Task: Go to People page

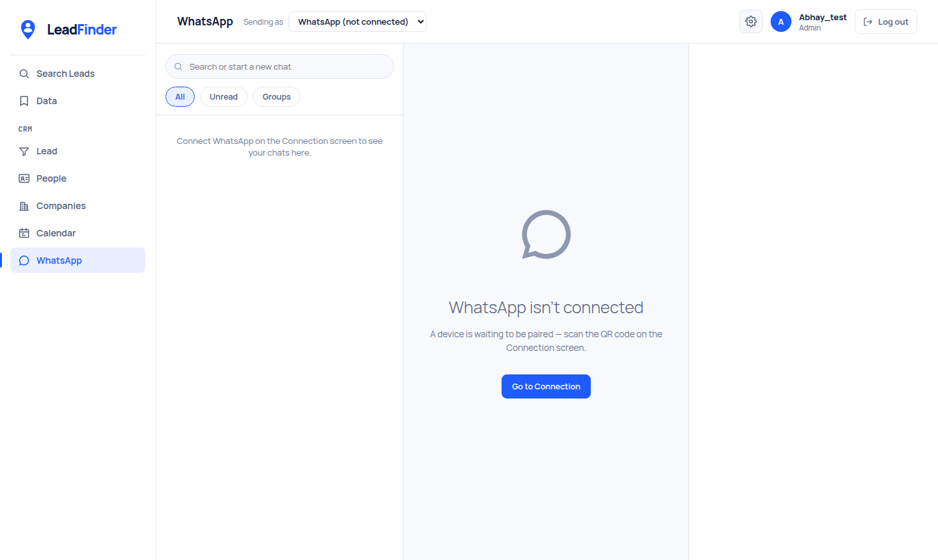Action: pyautogui.click(x=78, y=178)
